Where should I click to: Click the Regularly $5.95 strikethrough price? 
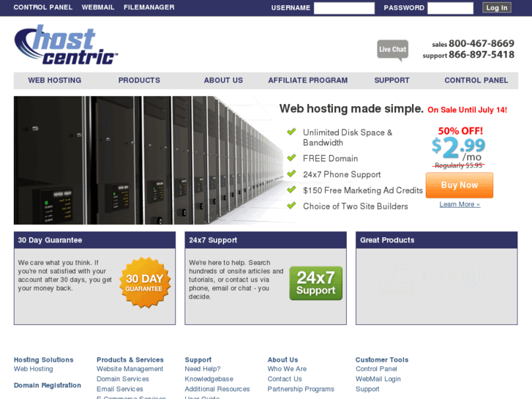click(x=458, y=165)
